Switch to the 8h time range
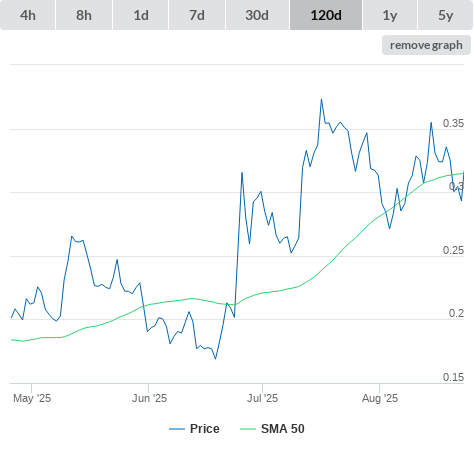This screenshot has width=474, height=455. pos(84,15)
